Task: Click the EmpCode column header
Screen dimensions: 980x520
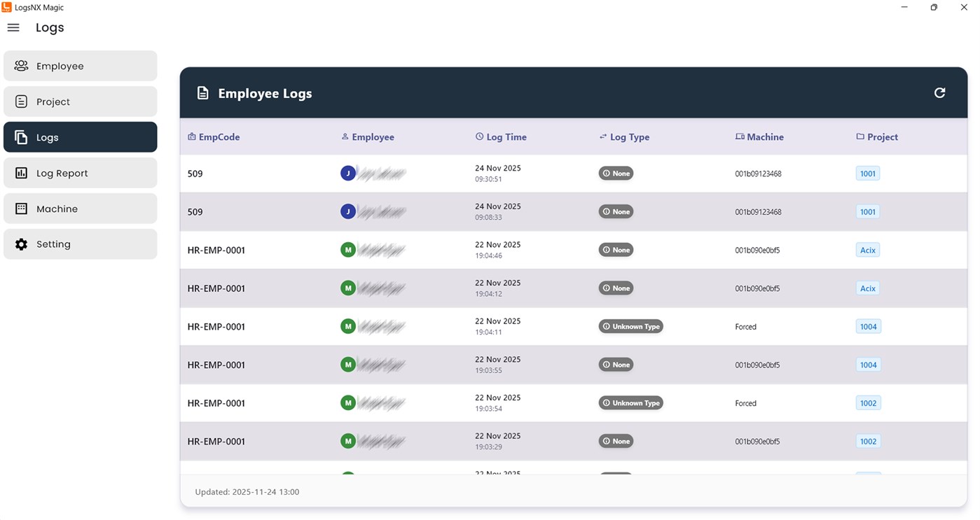Action: click(214, 137)
